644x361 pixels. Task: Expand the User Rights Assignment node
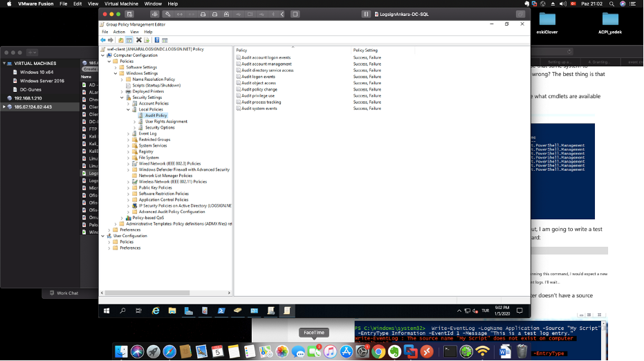click(x=135, y=122)
